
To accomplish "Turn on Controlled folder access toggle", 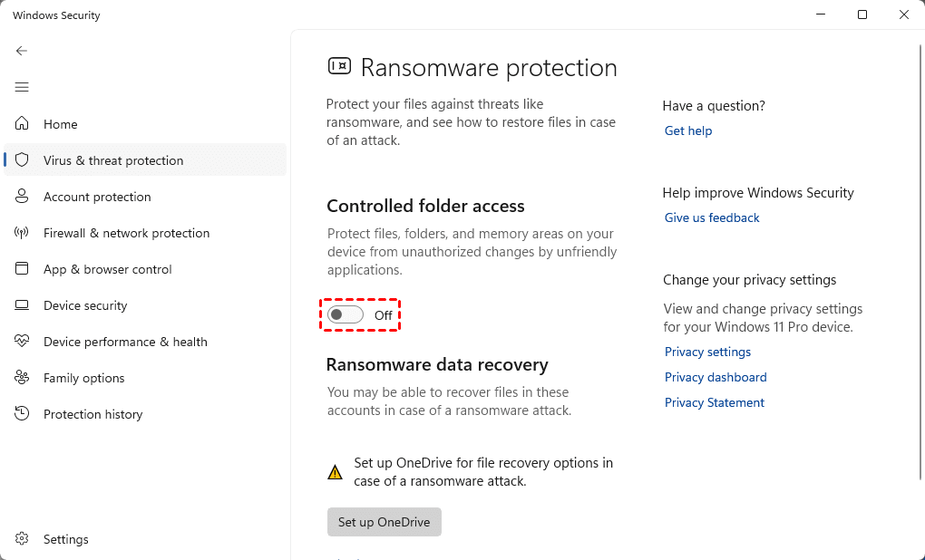I will point(346,314).
